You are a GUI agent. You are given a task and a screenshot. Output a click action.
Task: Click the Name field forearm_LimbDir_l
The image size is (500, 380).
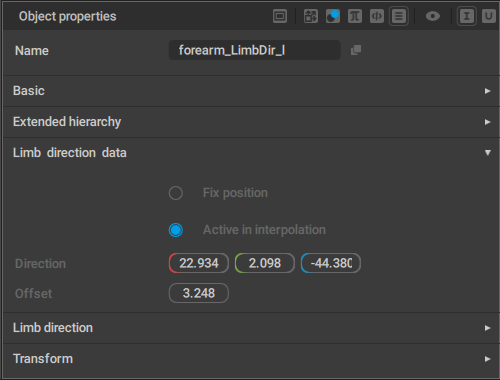coord(255,50)
